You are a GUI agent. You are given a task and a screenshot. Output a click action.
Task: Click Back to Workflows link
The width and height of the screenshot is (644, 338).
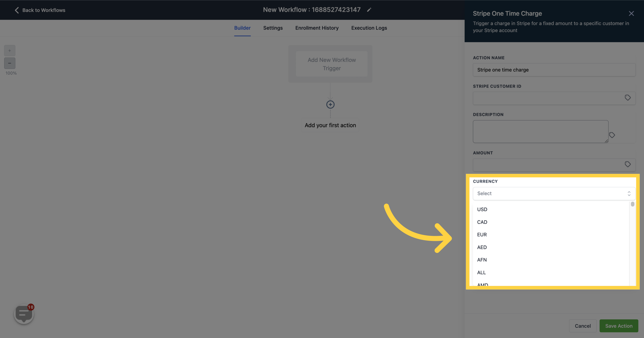[x=44, y=10]
